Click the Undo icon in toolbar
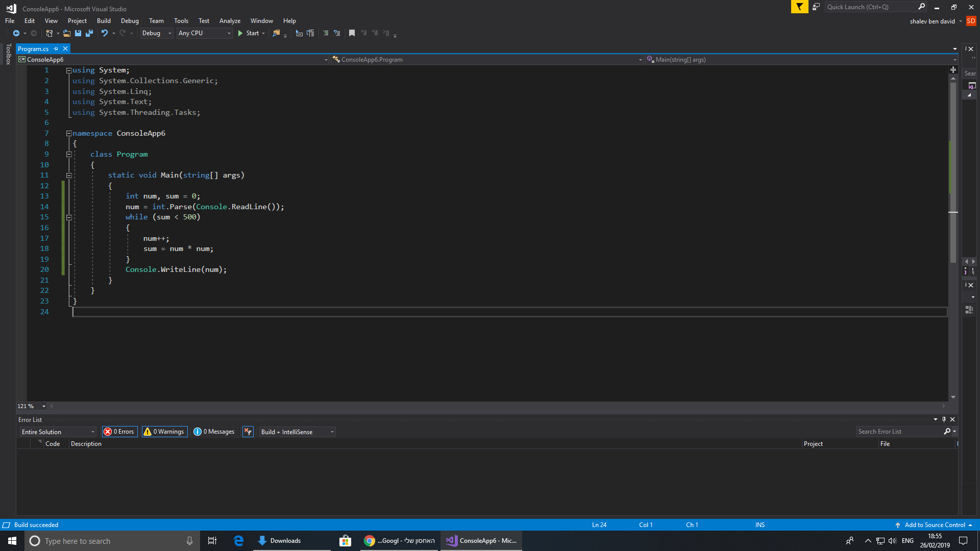The image size is (980, 551). (x=105, y=33)
